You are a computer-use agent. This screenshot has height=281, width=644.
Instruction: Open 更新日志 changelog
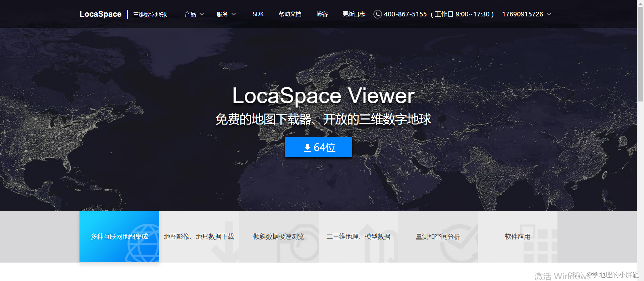pos(354,14)
